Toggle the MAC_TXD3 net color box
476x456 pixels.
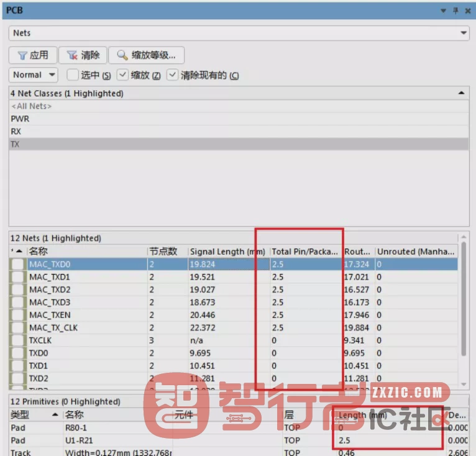point(17,303)
